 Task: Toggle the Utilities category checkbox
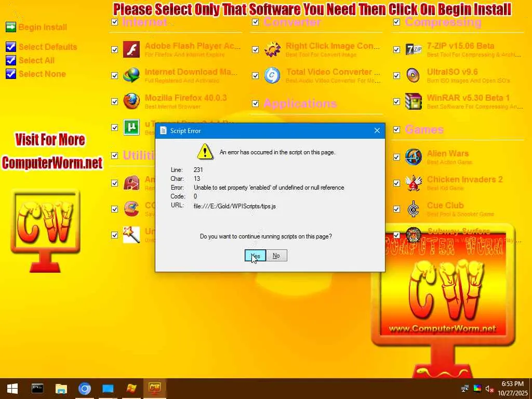(x=115, y=155)
